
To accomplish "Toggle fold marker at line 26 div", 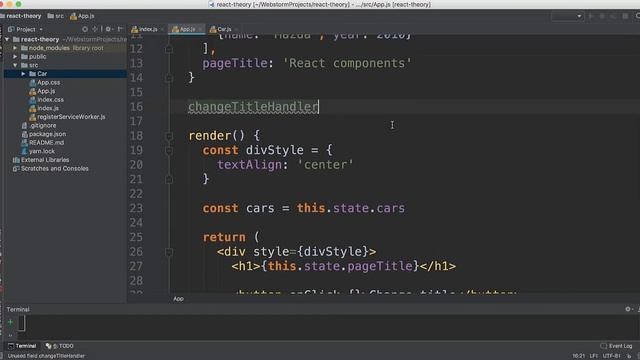I will [x=169, y=252].
